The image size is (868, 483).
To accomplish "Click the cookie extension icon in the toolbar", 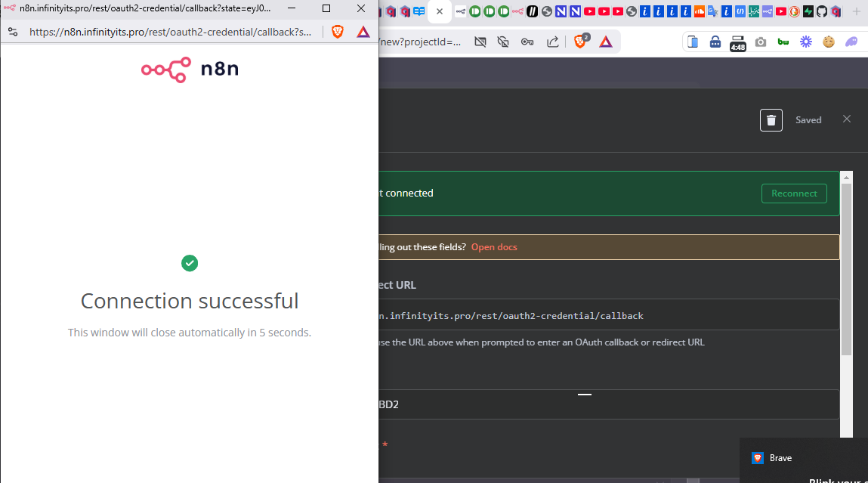I will pos(829,42).
